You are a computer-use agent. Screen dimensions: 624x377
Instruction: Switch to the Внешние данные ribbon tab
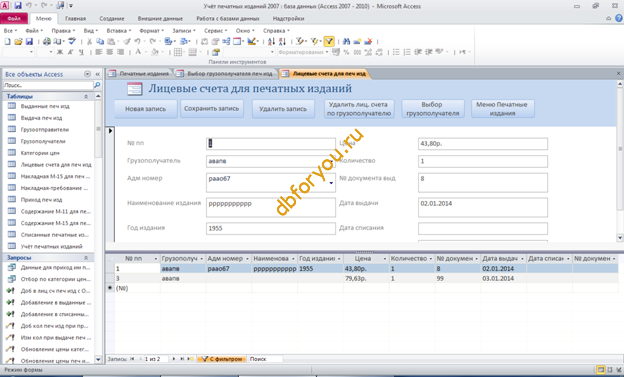160,18
